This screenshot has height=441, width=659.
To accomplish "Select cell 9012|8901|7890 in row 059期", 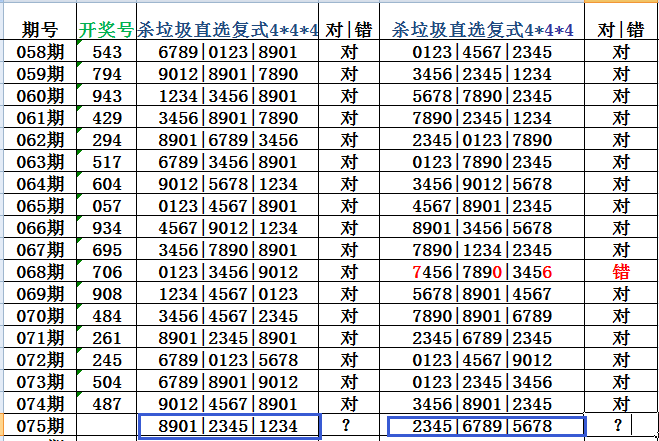I will 227,73.
